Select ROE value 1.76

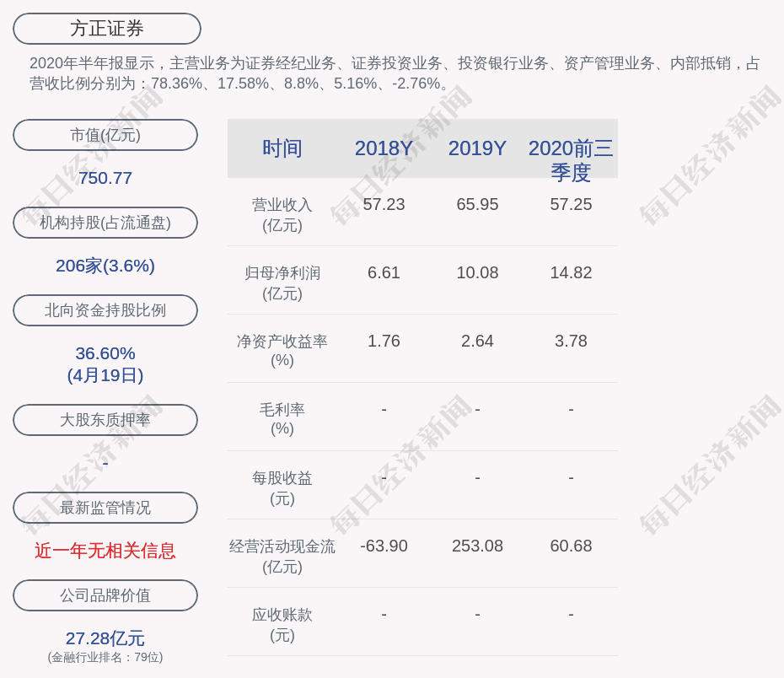384,341
